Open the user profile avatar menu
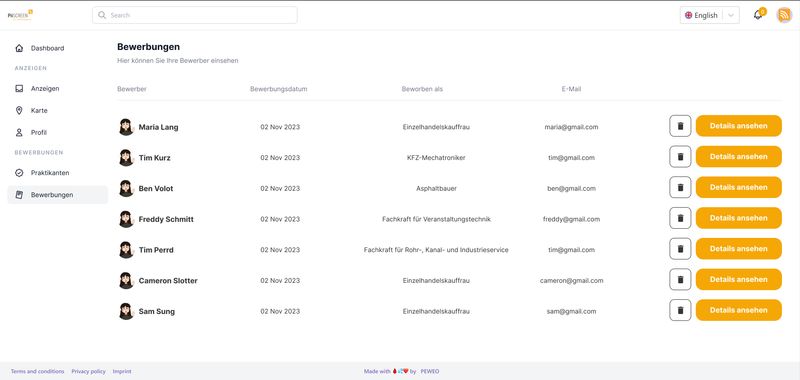The image size is (800, 380). coord(784,15)
